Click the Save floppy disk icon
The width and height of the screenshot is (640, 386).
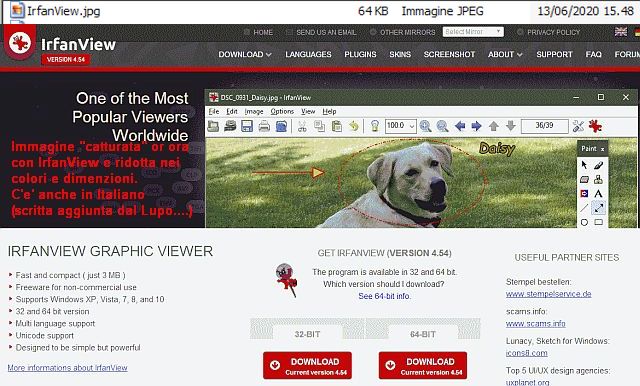247,126
